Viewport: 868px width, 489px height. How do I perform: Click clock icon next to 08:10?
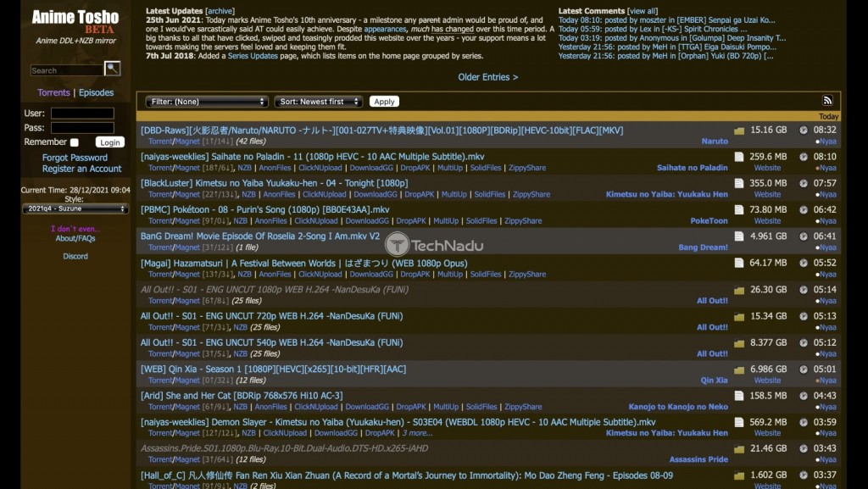(804, 157)
